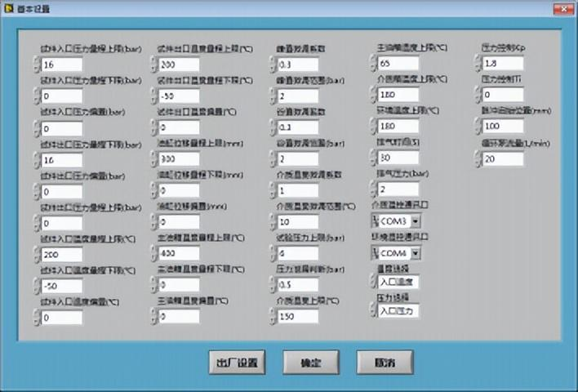The height and width of the screenshot is (392, 578).
Task: Click 油缸位移量程上限(mm) field showing 300
Action: pyautogui.click(x=179, y=159)
